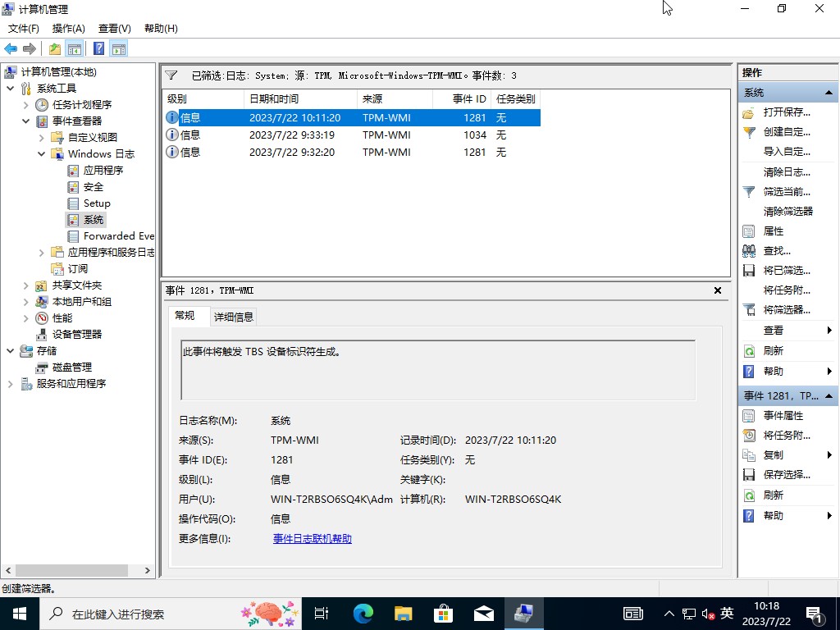Open help via the blue question toolbar icon
840x630 pixels.
point(99,48)
